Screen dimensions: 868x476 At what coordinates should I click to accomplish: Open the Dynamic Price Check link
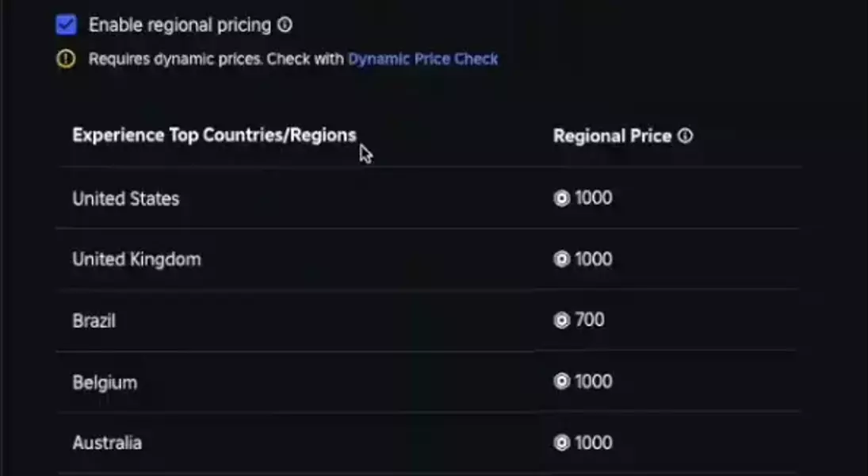point(423,59)
